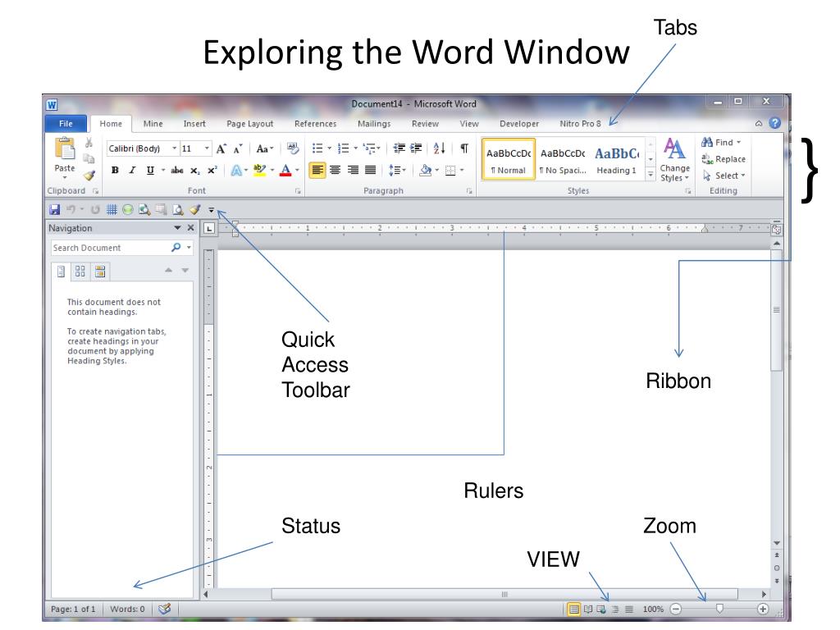840x630 pixels.
Task: Switch to the Insert tab
Action: [x=194, y=124]
